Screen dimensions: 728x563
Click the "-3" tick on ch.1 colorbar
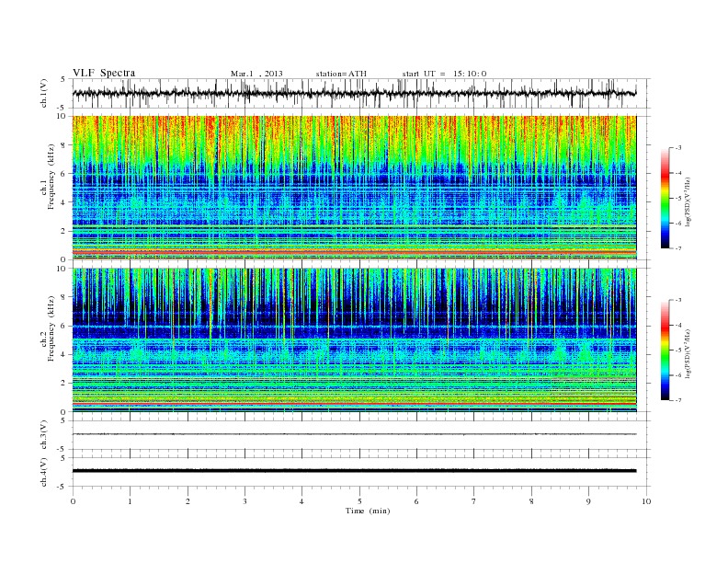tap(678, 148)
